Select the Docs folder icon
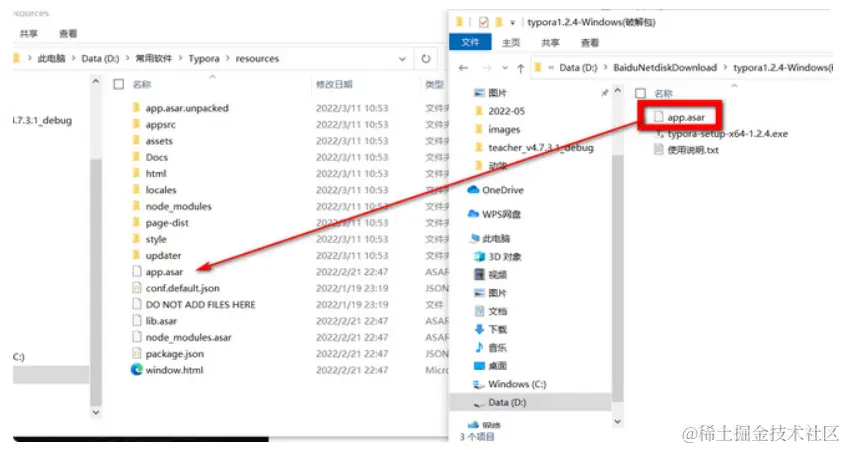Screen dimensions: 846x450 pyautogui.click(x=137, y=157)
